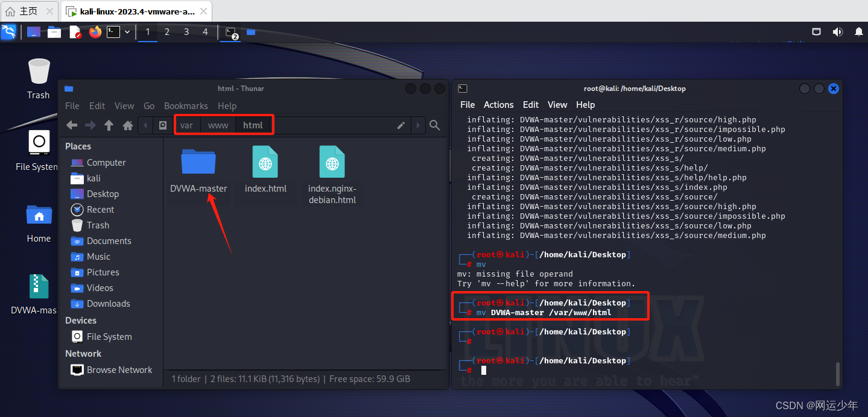Image resolution: width=868 pixels, height=417 pixels.
Task: Open the terminal's Actions menu
Action: click(x=499, y=105)
